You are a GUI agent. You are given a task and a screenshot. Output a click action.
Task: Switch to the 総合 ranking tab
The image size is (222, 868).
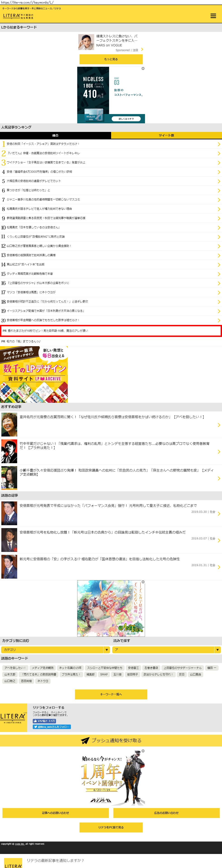point(56,135)
